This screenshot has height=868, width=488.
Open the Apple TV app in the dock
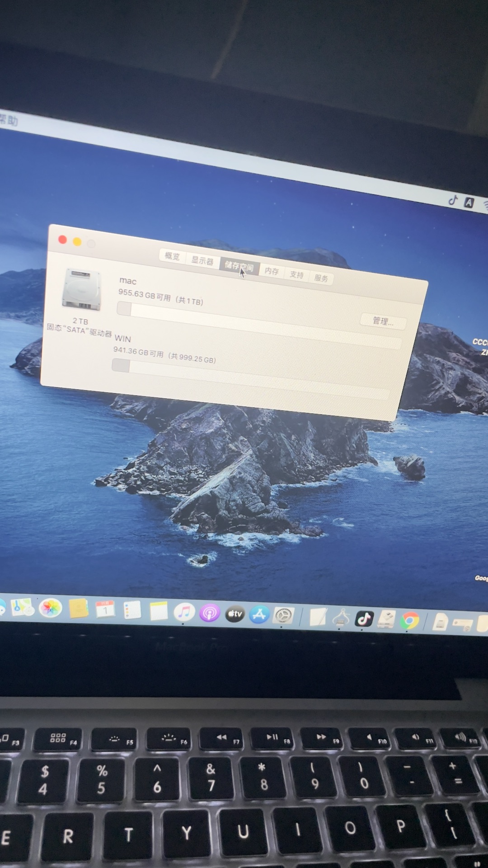(x=235, y=614)
